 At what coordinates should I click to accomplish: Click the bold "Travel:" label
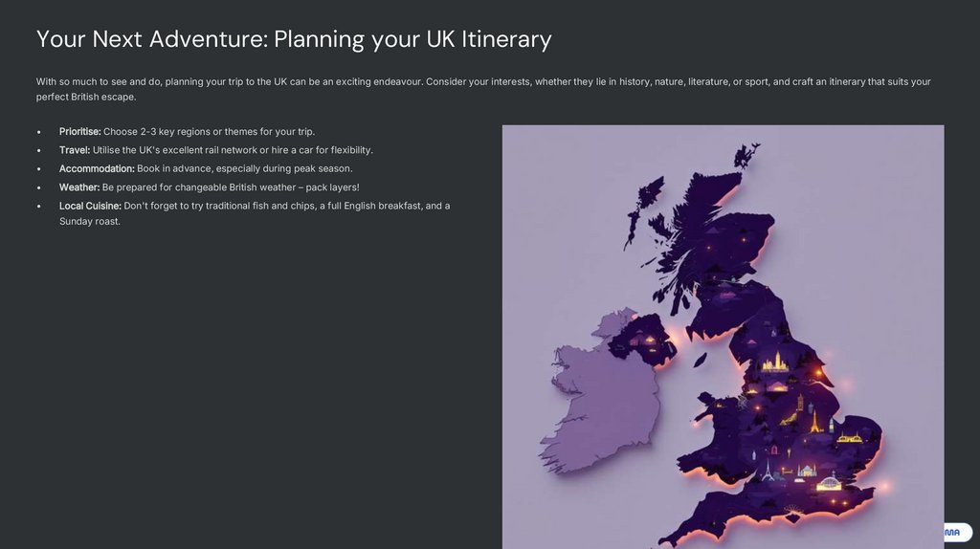[x=75, y=150]
